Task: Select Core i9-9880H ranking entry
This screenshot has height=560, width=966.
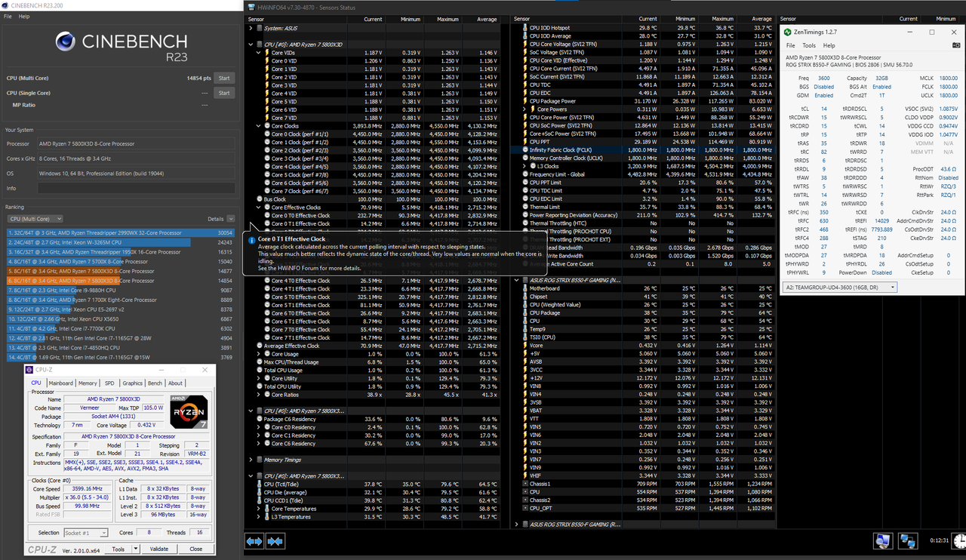Action: pyautogui.click(x=120, y=290)
